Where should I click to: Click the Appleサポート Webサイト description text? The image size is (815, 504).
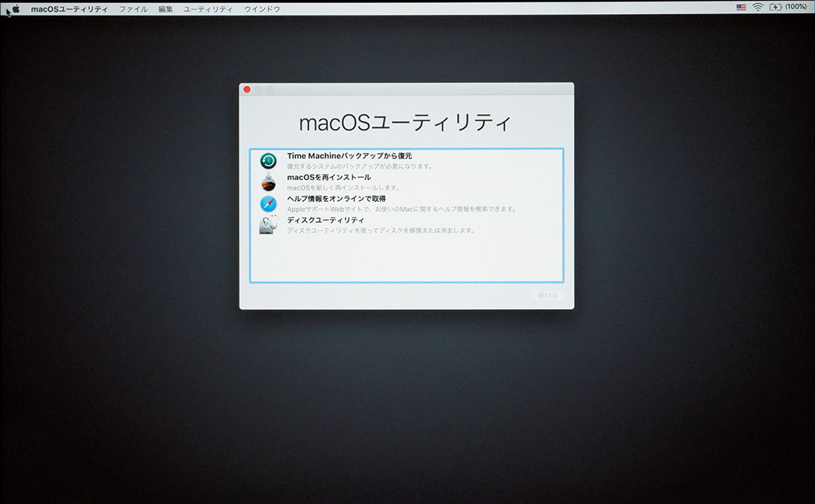(x=402, y=209)
